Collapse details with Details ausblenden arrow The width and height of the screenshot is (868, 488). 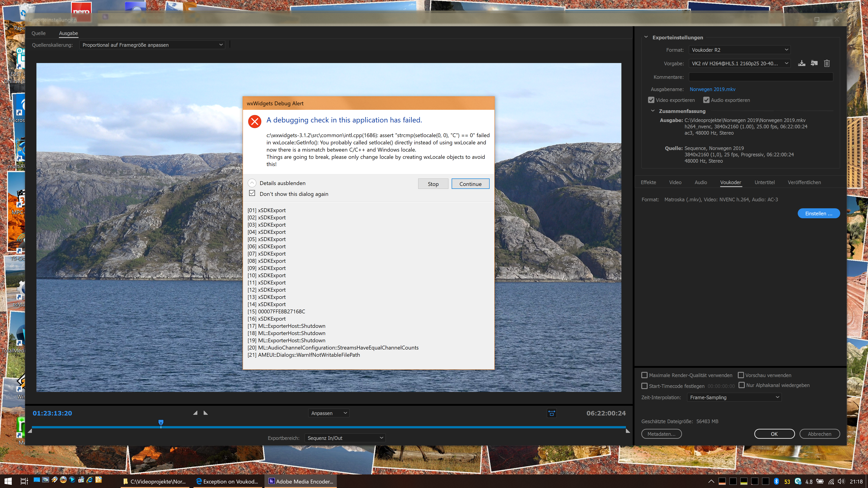[x=252, y=183]
